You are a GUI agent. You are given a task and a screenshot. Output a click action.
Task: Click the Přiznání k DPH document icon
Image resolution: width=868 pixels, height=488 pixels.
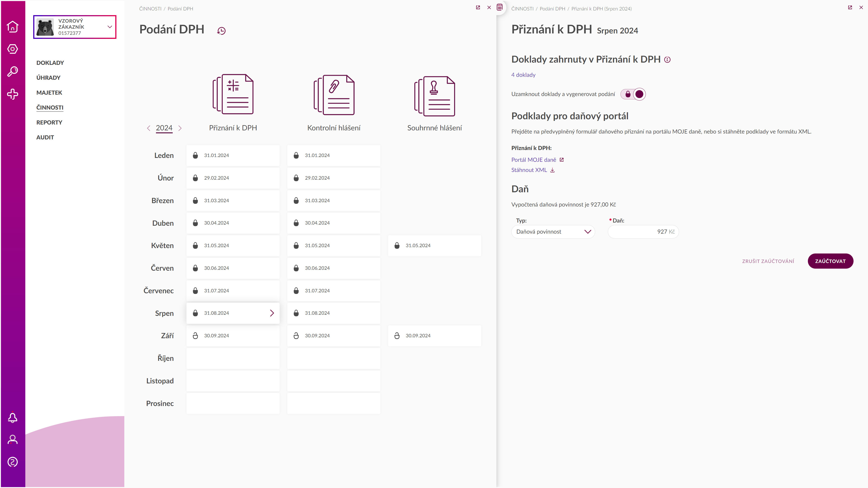pyautogui.click(x=233, y=94)
